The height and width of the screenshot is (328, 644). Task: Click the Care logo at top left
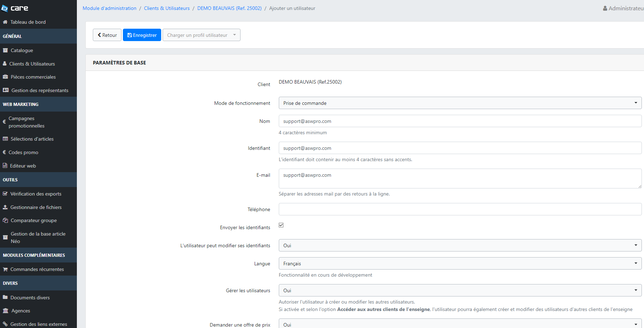pyautogui.click(x=15, y=8)
